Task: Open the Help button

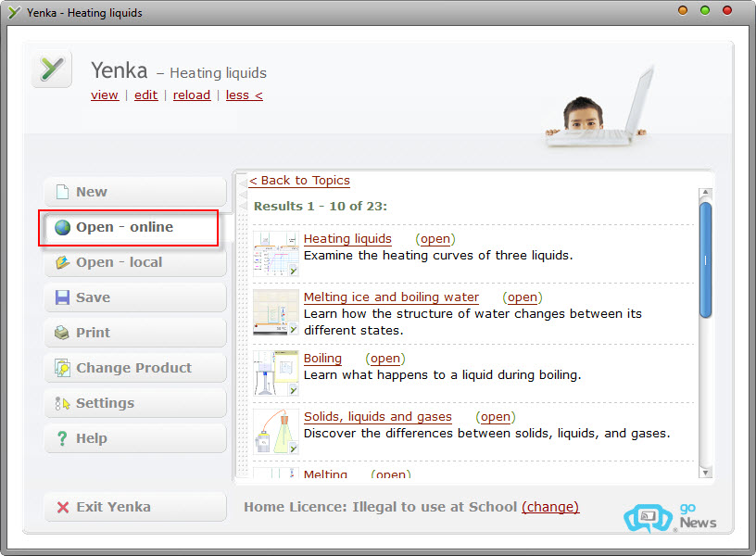Action: pyautogui.click(x=135, y=438)
